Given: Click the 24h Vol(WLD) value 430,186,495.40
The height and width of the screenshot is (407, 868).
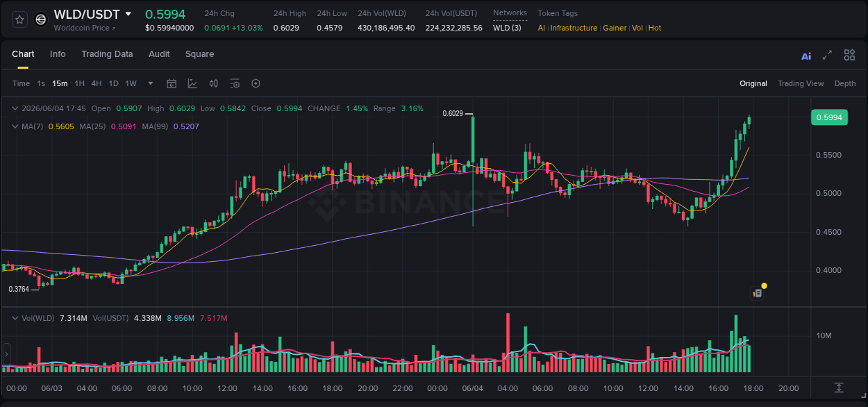Looking at the screenshot, I should tap(386, 28).
